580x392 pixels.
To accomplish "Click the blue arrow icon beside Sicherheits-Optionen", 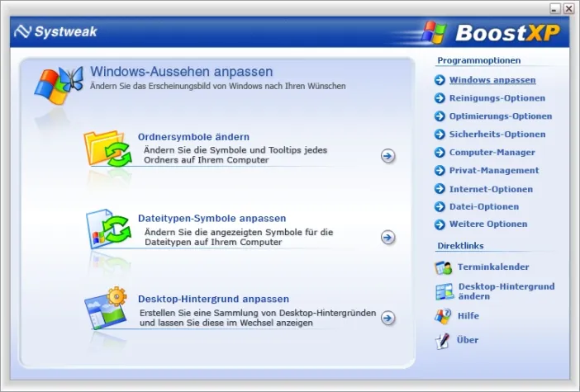I will (440, 135).
